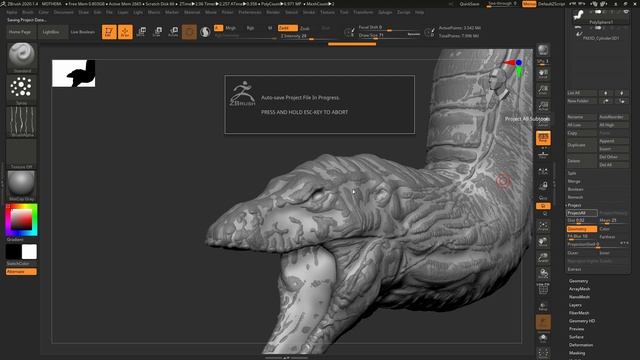Adjust the Draw Size slider
This screenshot has width=640, height=360.
coord(389,36)
